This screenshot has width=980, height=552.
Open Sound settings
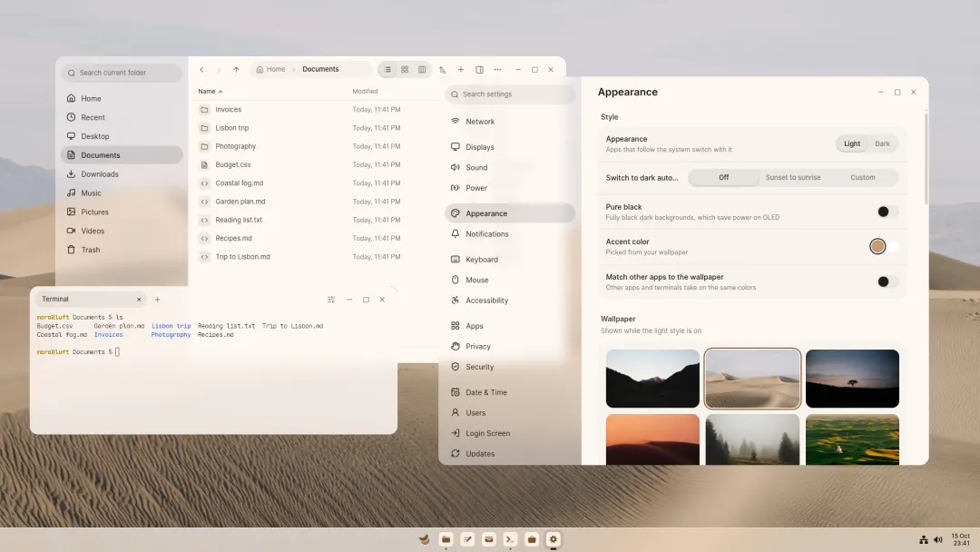pos(509,168)
